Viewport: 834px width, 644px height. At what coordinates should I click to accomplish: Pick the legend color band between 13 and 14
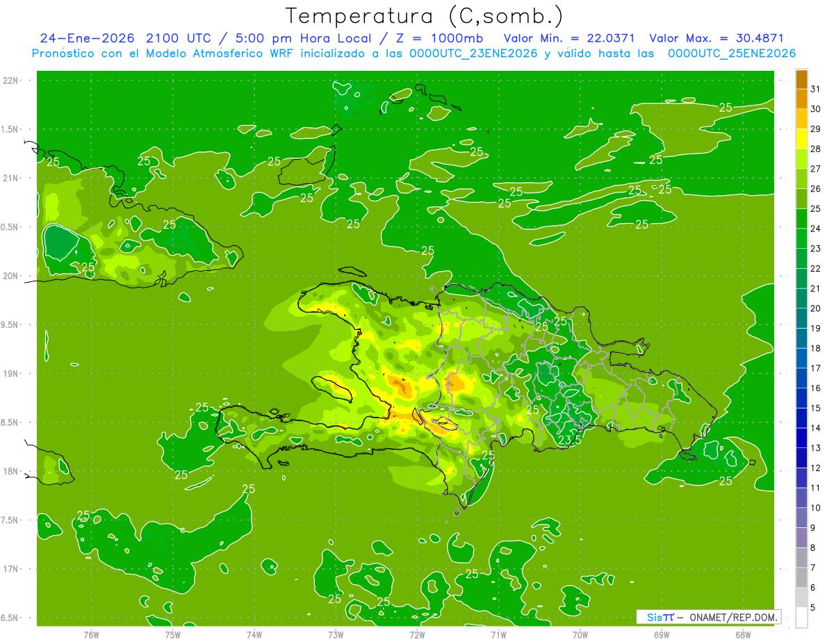[x=801, y=438]
